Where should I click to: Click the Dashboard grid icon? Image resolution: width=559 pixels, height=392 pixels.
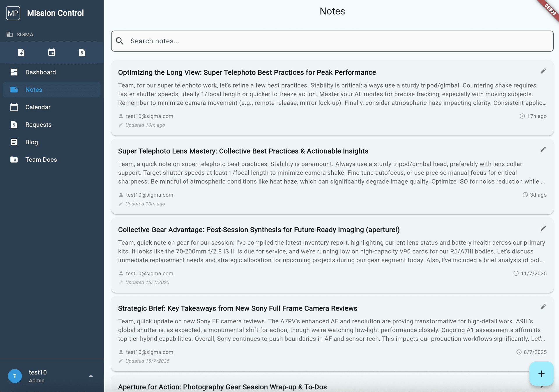point(14,72)
